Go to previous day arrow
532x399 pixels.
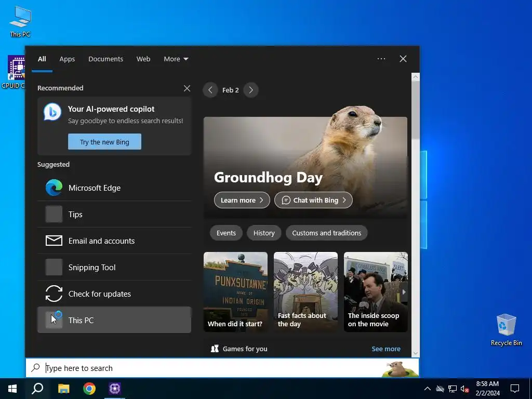[210, 90]
